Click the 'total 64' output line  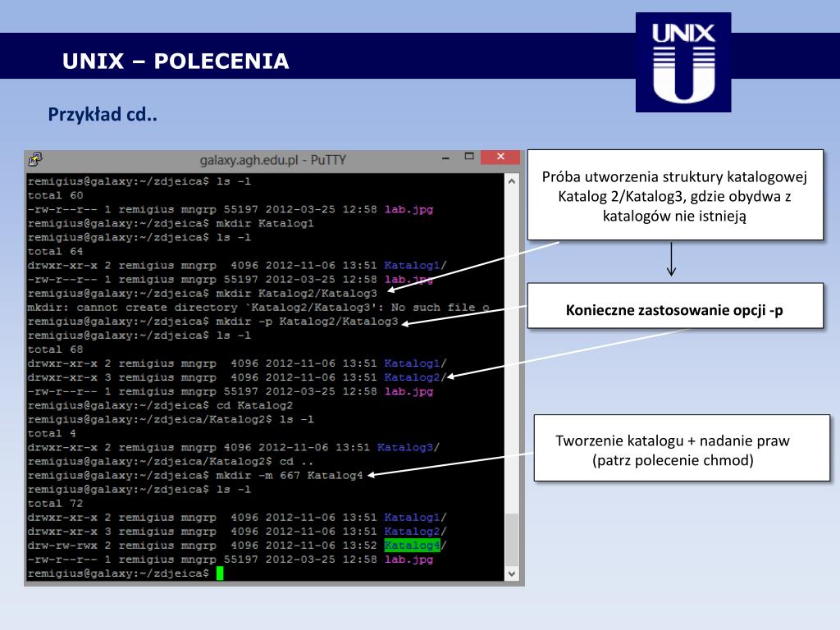click(55, 251)
